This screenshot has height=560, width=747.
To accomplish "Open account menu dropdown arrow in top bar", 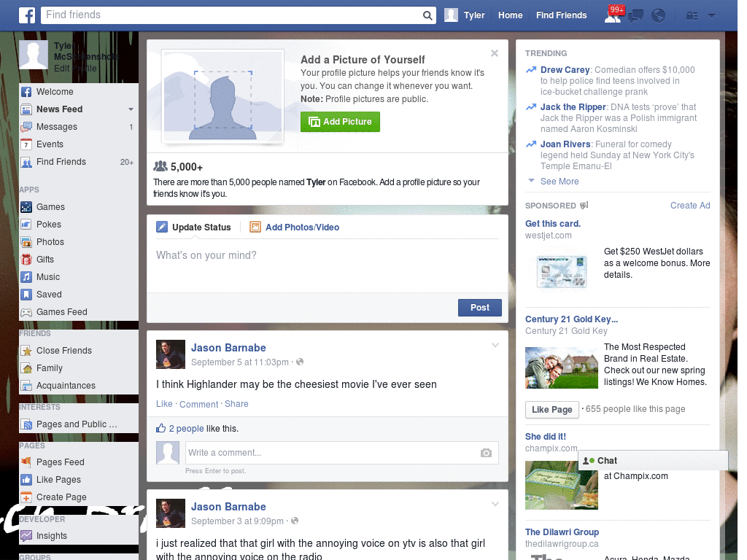I will coord(712,16).
